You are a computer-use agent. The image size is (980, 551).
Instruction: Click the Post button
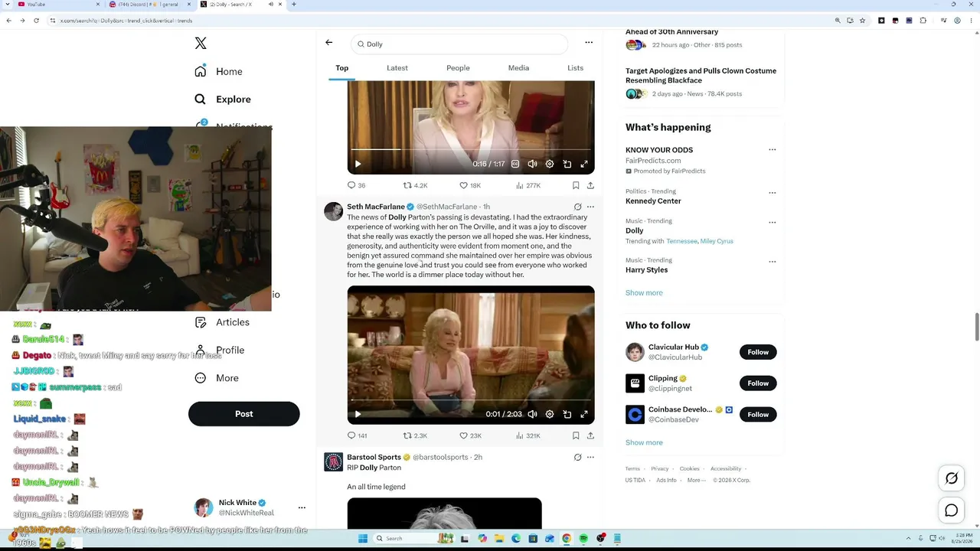(x=243, y=414)
